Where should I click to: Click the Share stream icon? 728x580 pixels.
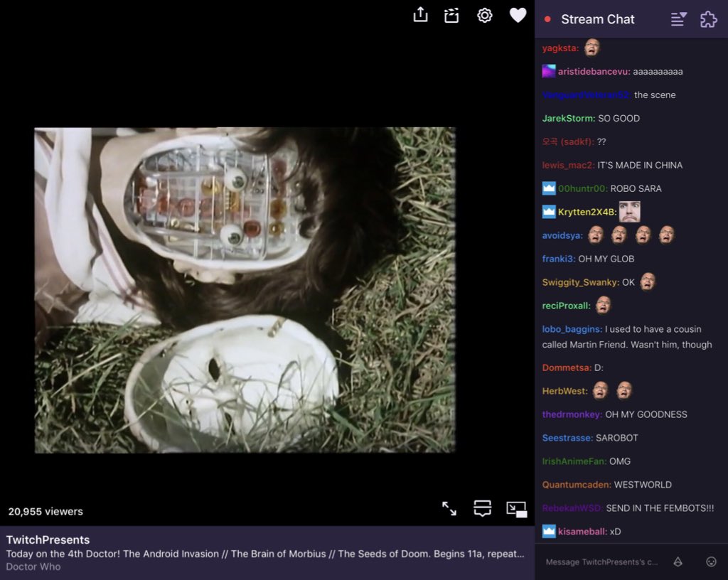[420, 15]
